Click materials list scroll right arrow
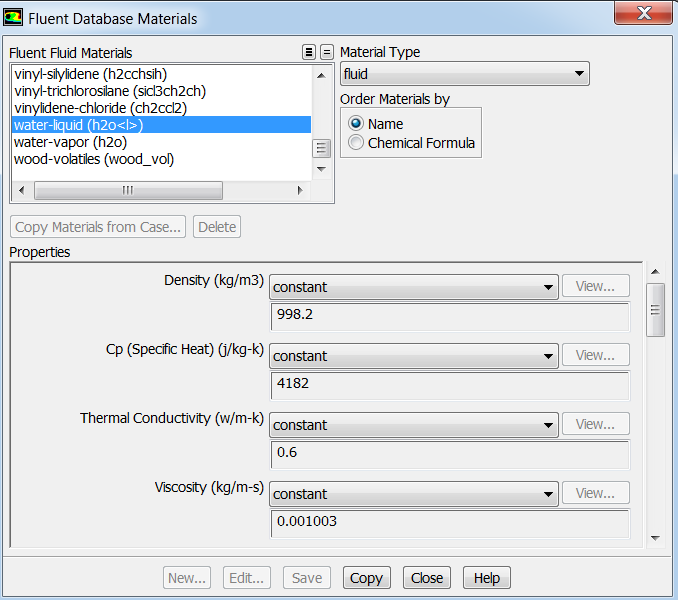Screen dimensions: 678x600 point(300,190)
